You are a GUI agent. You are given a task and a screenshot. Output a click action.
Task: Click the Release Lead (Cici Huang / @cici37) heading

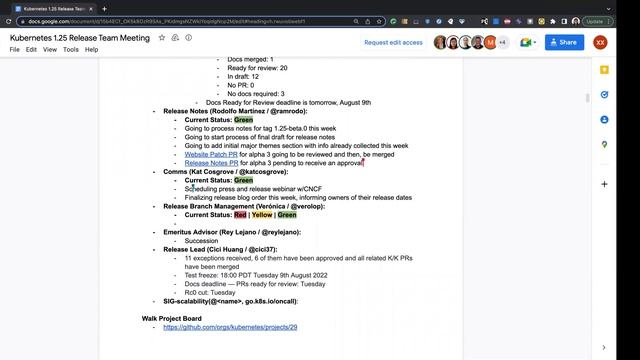(220, 249)
